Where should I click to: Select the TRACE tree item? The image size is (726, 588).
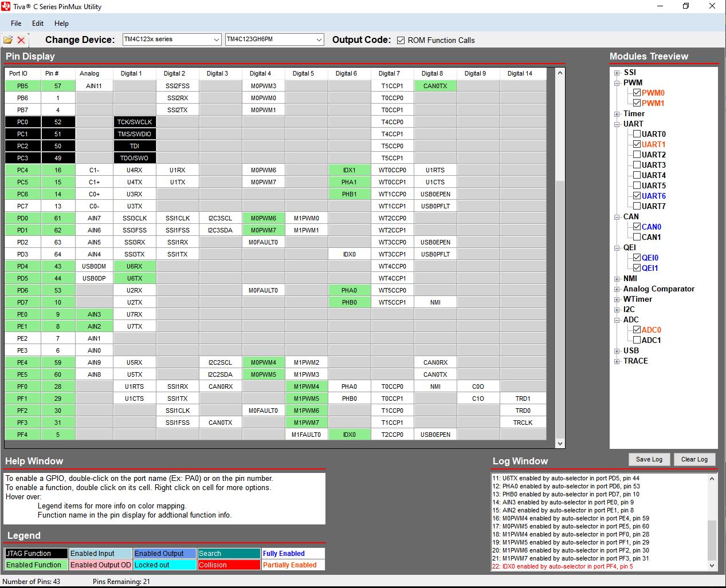[x=635, y=361]
